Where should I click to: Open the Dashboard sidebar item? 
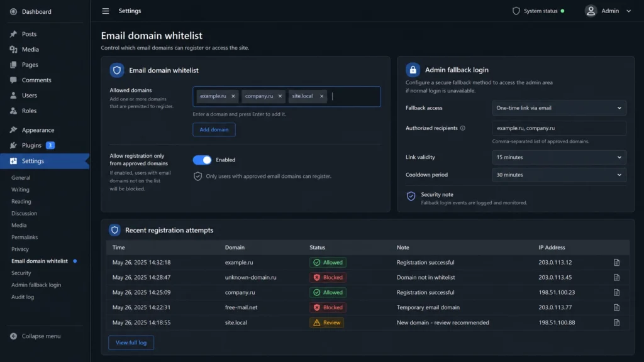(x=31, y=11)
